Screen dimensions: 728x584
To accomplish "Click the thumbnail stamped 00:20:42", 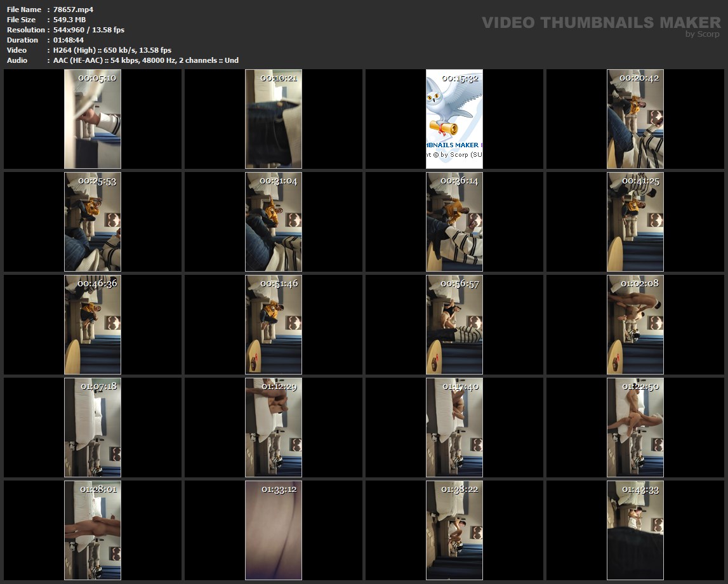I will tap(635, 119).
